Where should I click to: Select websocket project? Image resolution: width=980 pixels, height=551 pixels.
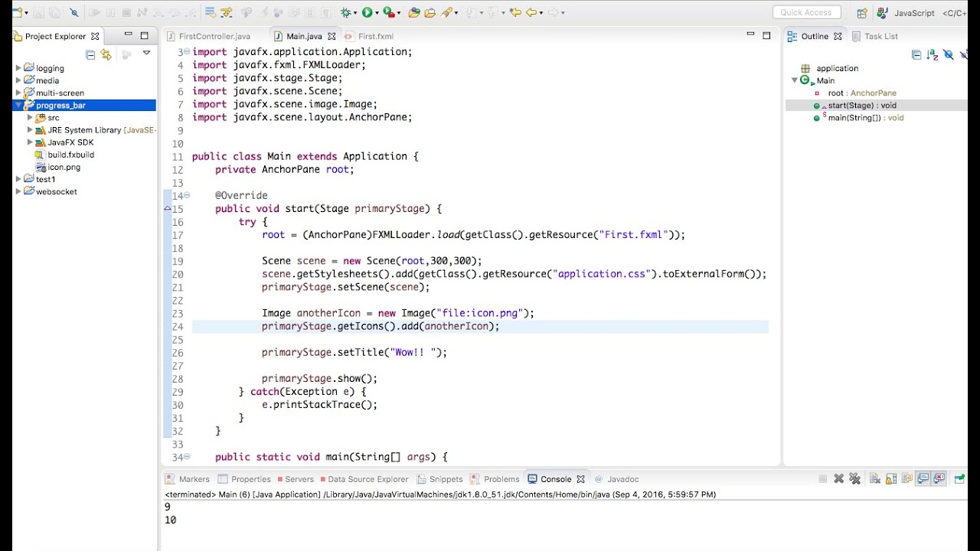pos(51,191)
